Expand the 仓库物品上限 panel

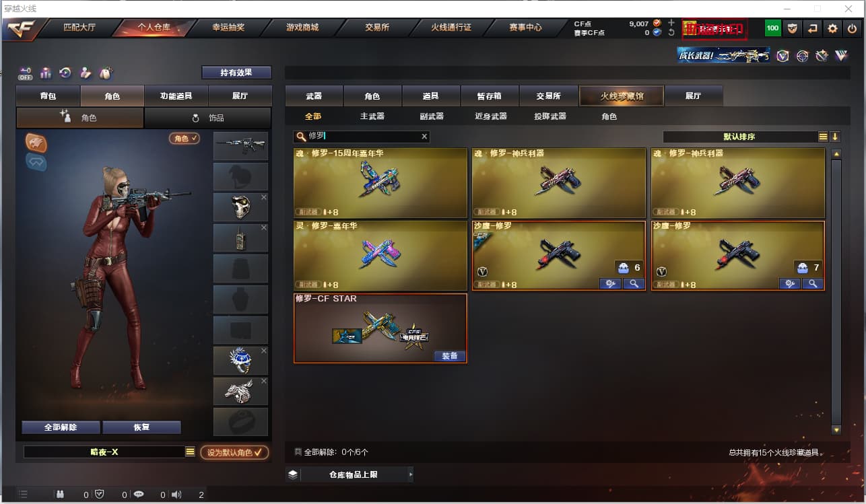coord(349,474)
